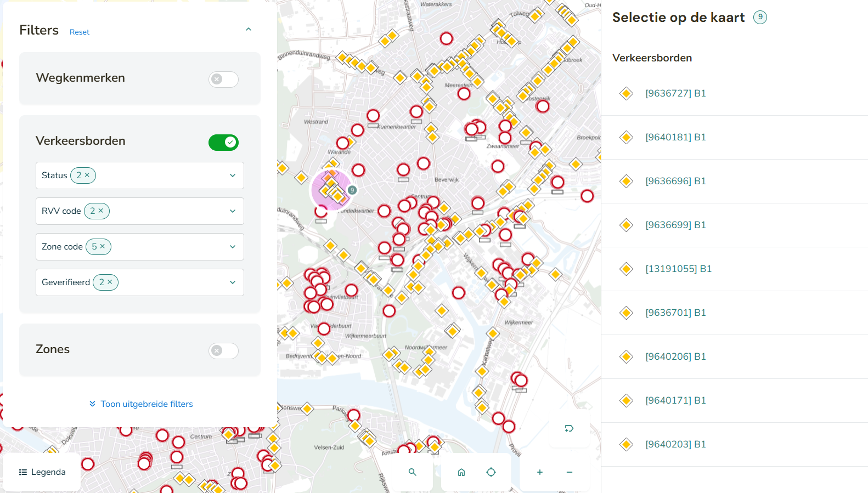Zoom in with the plus button
Screen dimensions: 868x493
point(540,472)
